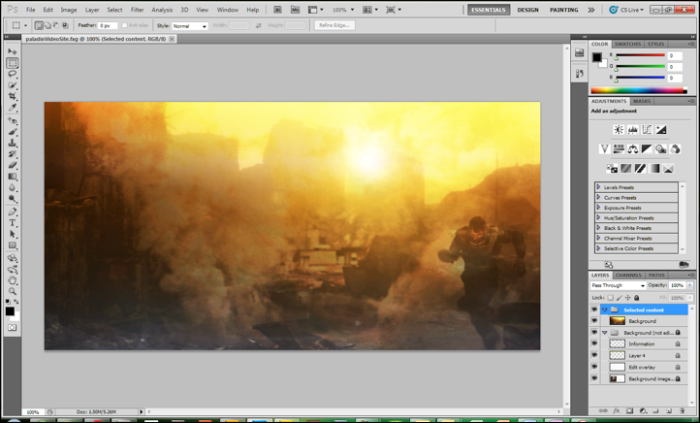
Task: Add a Curves adjustment from icons
Action: [648, 130]
